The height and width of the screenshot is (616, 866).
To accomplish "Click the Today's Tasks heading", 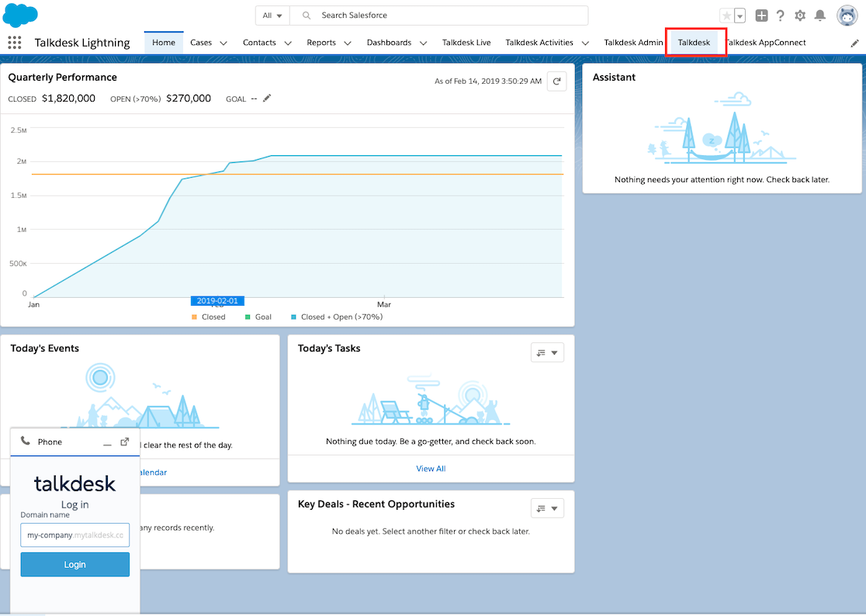I will tap(329, 348).
